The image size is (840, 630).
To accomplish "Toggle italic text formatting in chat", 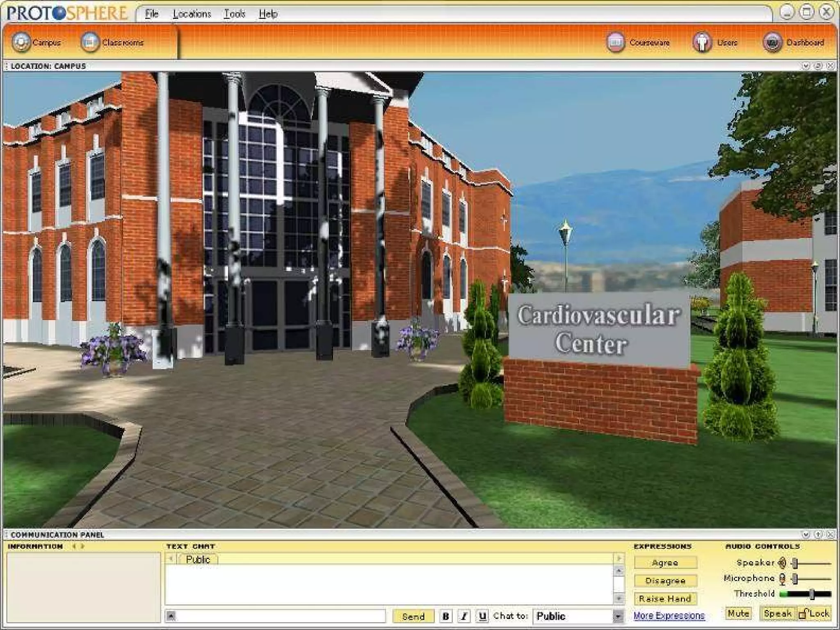I will 464,616.
